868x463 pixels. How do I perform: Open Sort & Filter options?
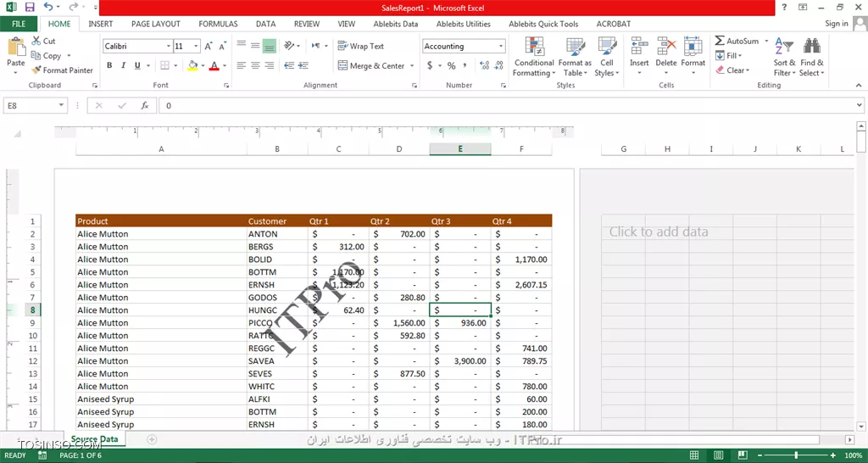click(784, 57)
